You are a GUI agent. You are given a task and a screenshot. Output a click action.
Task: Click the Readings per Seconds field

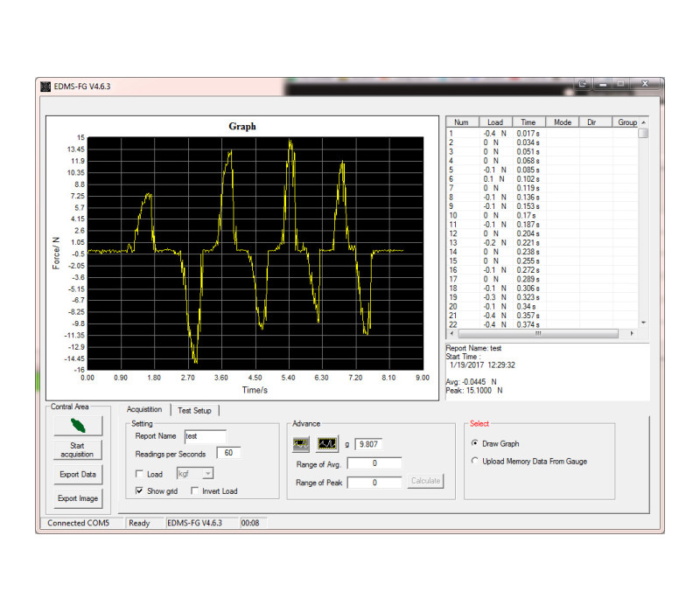pyautogui.click(x=228, y=453)
